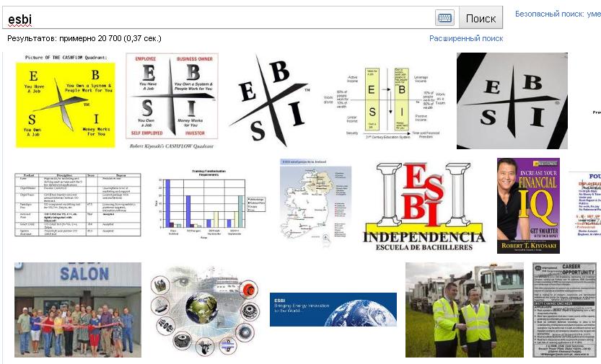Open Robert Kiyosaki's CASHFLOW Quadrant image with red labels
This screenshot has width=601, height=364.
[172, 101]
